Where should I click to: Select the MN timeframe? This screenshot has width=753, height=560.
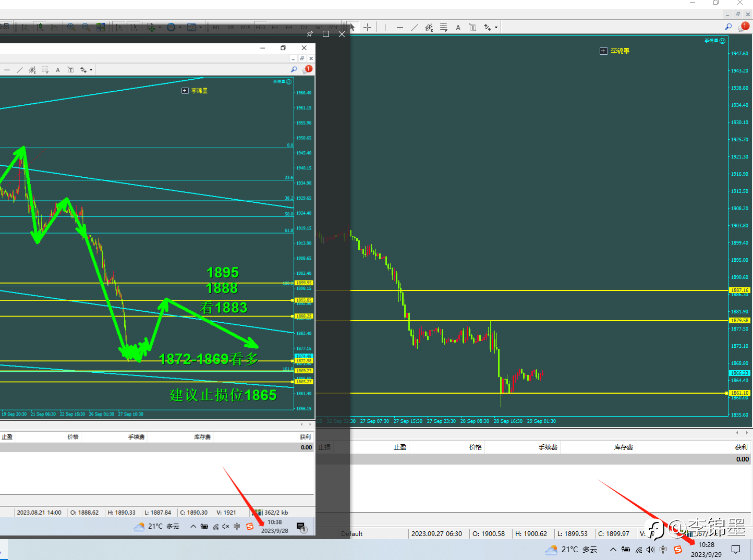point(333,27)
